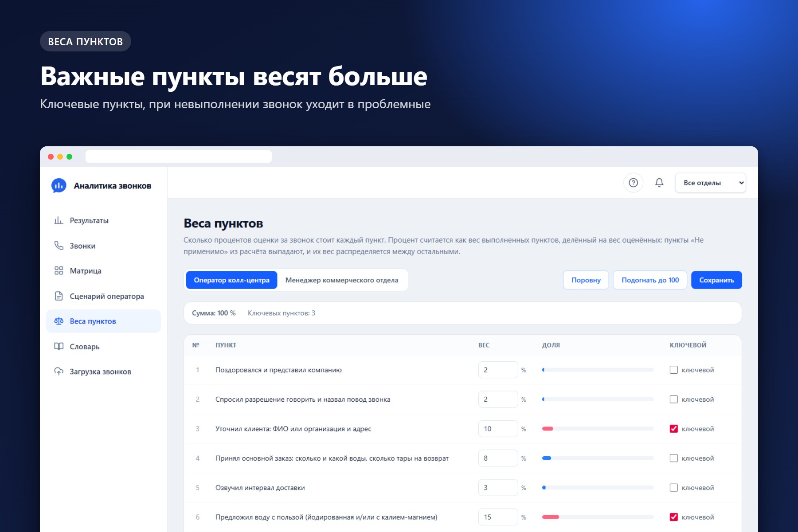Click the Сохранить button
The width and height of the screenshot is (798, 532).
716,280
